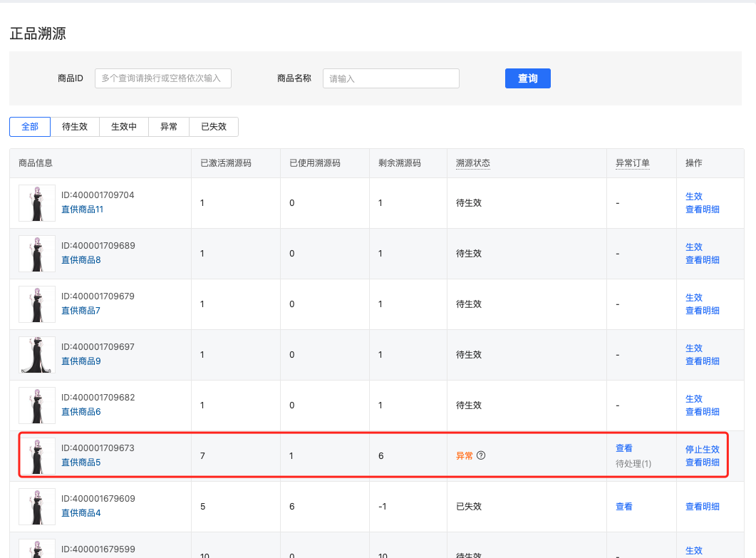
Task: Click 查看明细 for 直供商品7
Action: 703,311
